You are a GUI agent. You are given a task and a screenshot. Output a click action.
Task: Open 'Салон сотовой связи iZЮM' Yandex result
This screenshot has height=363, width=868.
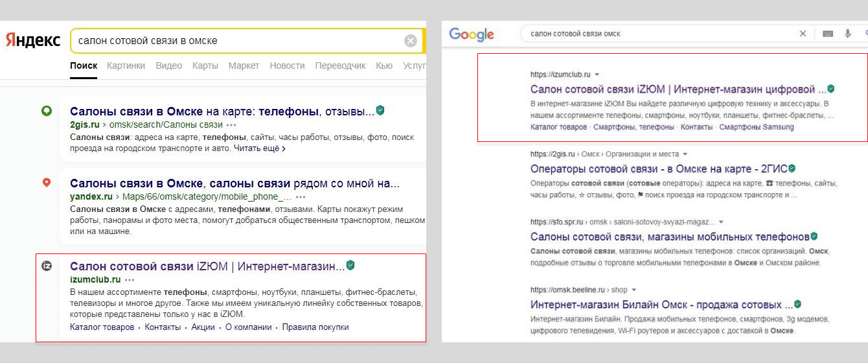[207, 266]
